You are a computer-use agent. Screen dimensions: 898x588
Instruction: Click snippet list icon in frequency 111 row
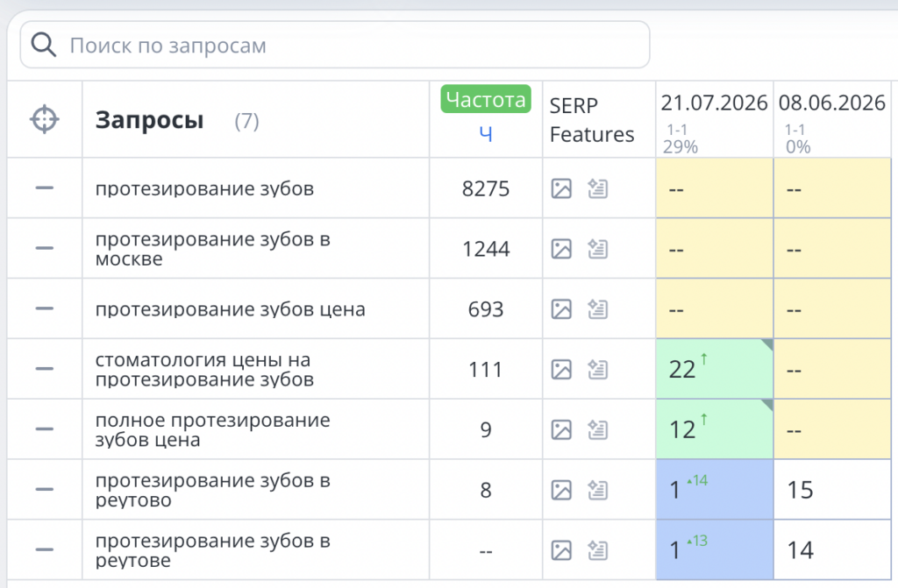(597, 369)
